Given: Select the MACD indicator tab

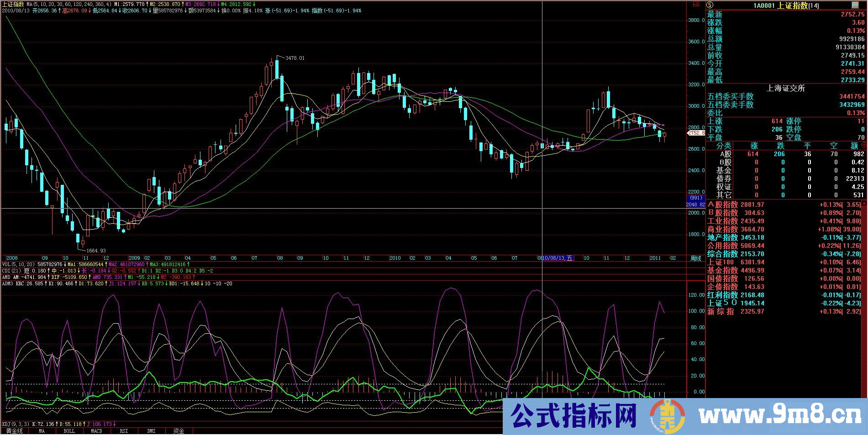Looking at the screenshot, I should (x=96, y=431).
